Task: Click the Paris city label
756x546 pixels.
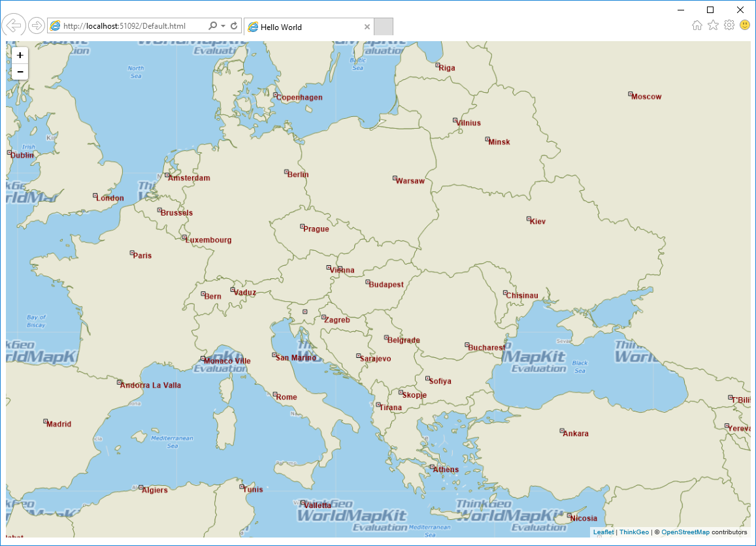Action: pos(142,255)
